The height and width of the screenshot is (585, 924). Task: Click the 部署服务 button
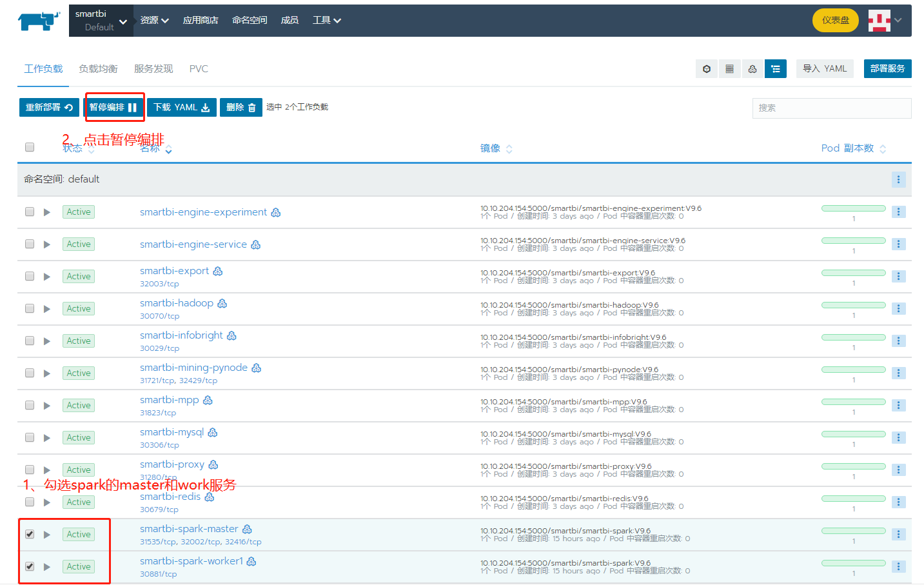click(x=887, y=68)
